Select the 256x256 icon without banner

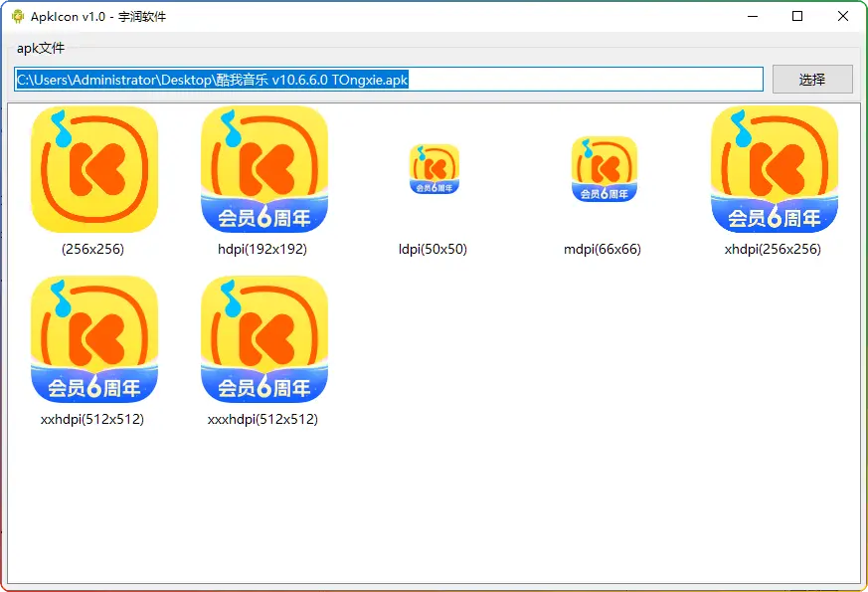point(94,169)
